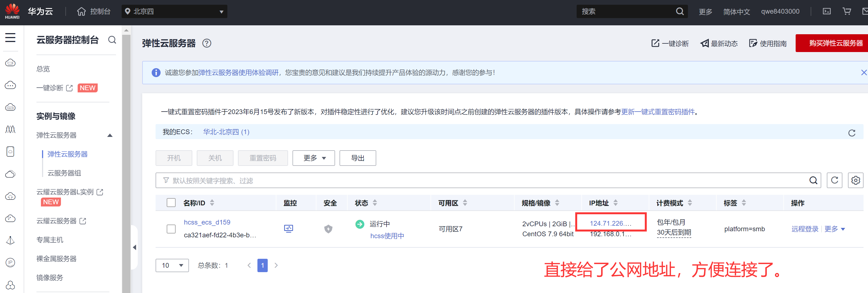The height and width of the screenshot is (293, 868).
Task: Refresh 我的ECS region summary
Action: 852,133
